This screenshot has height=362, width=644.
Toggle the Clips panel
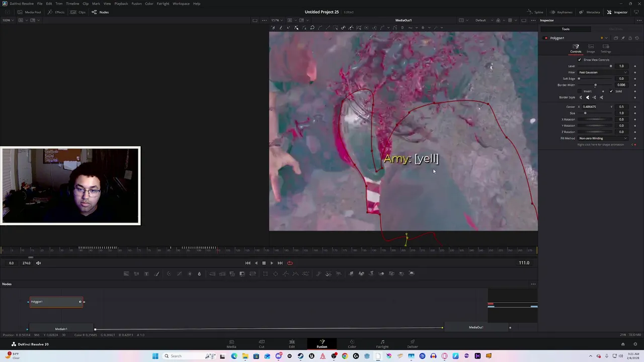point(78,12)
